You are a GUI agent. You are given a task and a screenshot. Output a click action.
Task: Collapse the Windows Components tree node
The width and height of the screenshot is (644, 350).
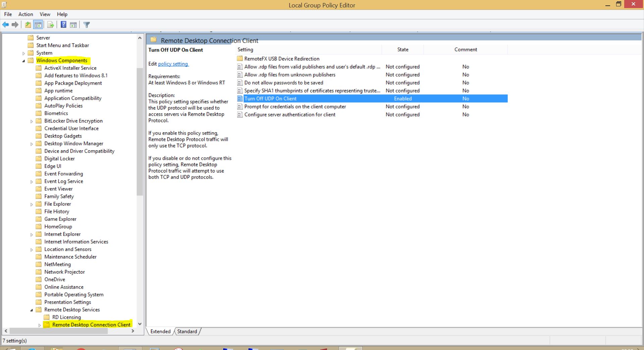[x=23, y=61]
